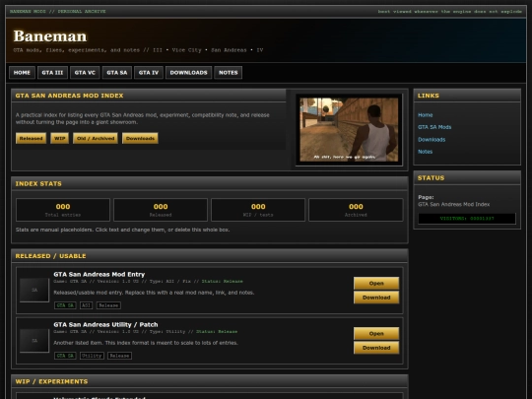Switch to the GTA VC page
Image resolution: width=532 pixels, height=399 pixels.
tap(85, 73)
